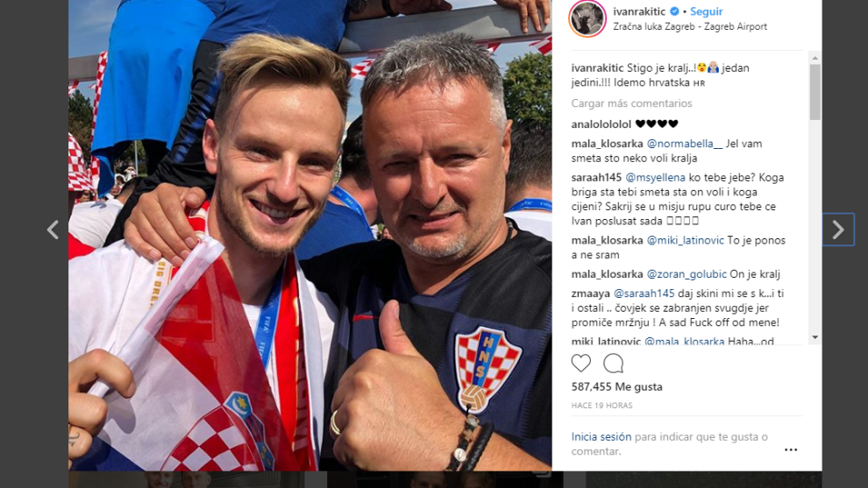Open the comment speech bubble icon

(614, 364)
